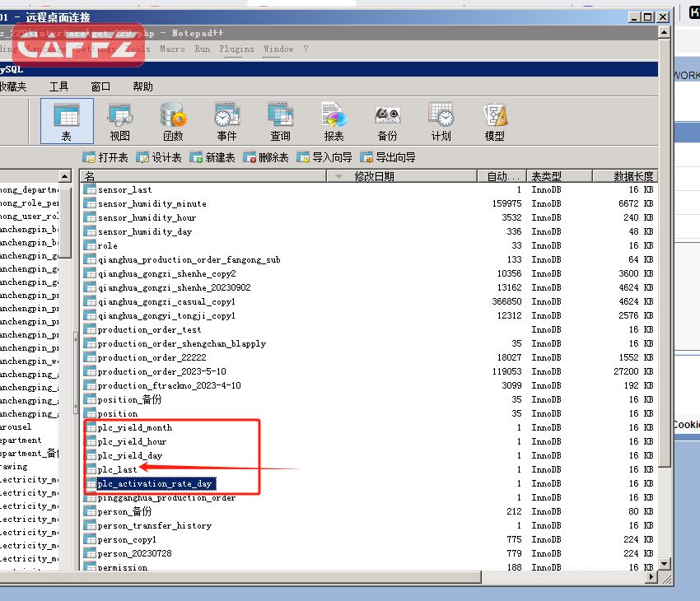Open the 窗口 menu
Image resolution: width=700 pixels, height=601 pixels.
point(100,86)
